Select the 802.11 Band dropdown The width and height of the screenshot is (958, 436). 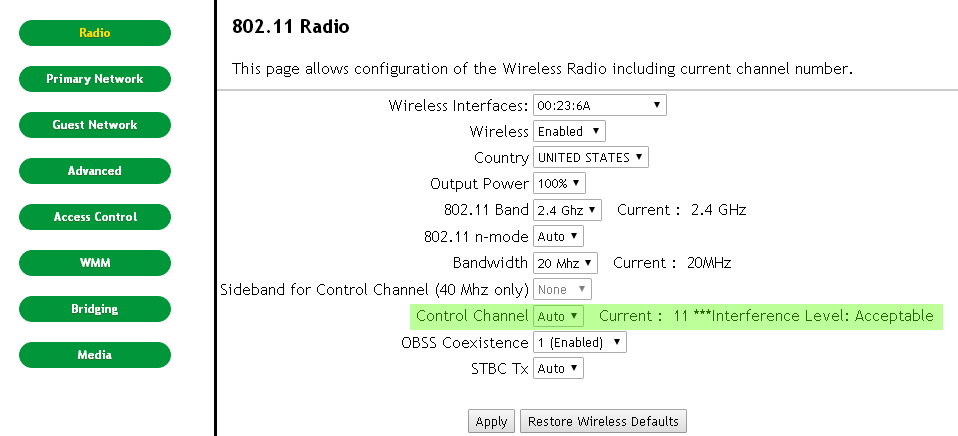[567, 210]
